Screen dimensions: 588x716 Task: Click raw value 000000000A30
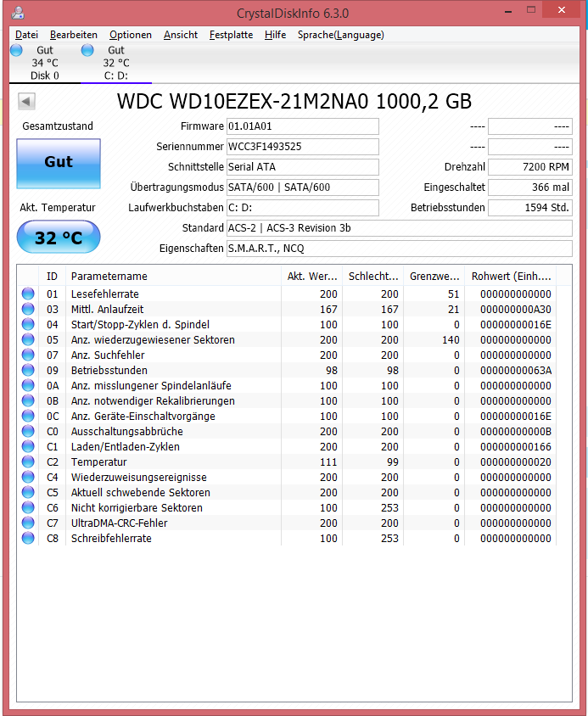515,309
